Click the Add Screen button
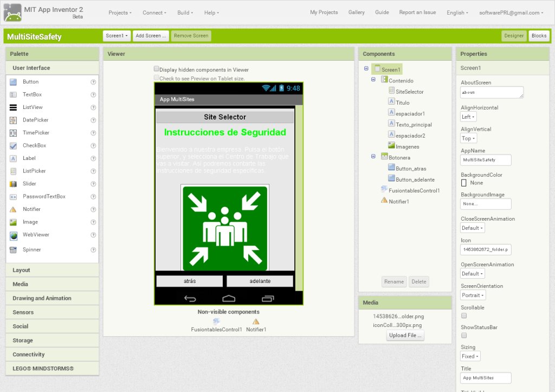The height and width of the screenshot is (392, 555). tap(151, 36)
